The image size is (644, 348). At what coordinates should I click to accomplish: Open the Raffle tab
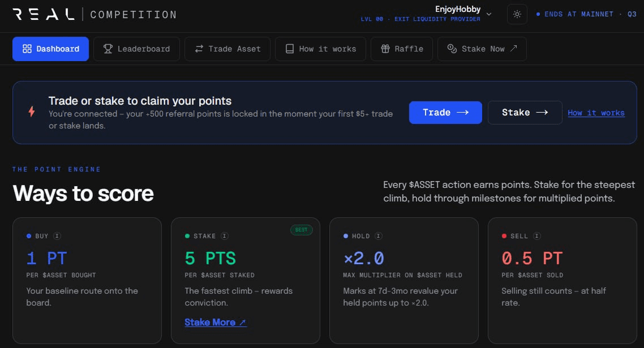[x=402, y=49]
